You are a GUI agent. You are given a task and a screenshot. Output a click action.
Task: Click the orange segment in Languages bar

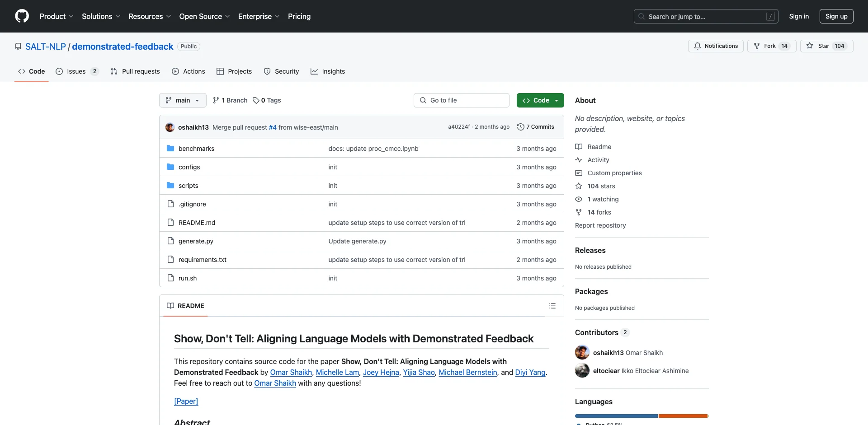point(683,416)
